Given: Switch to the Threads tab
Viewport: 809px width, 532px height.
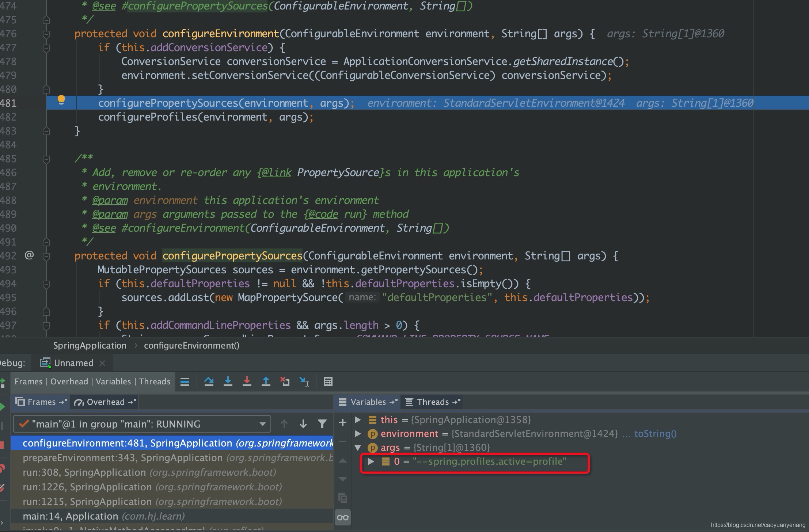Looking at the screenshot, I should click(433, 402).
